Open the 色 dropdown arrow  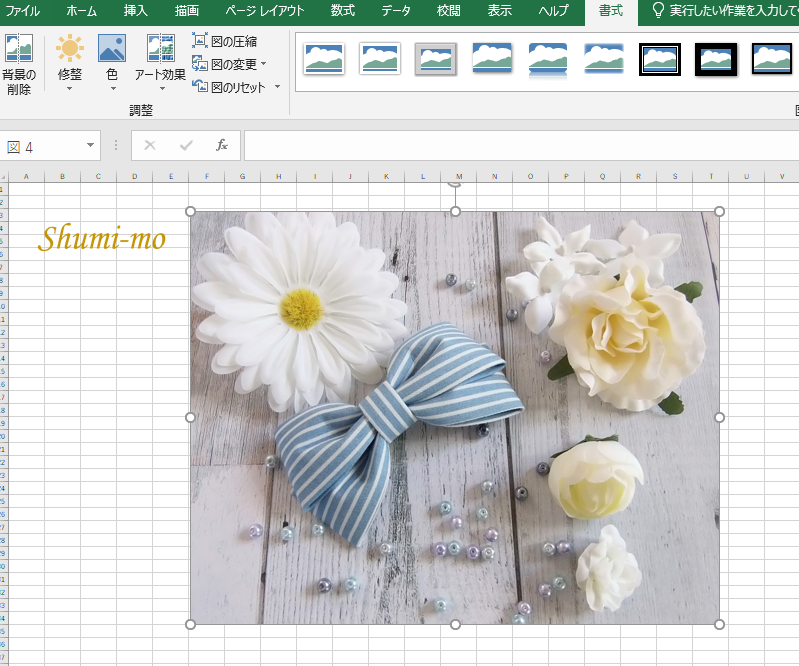point(113,89)
